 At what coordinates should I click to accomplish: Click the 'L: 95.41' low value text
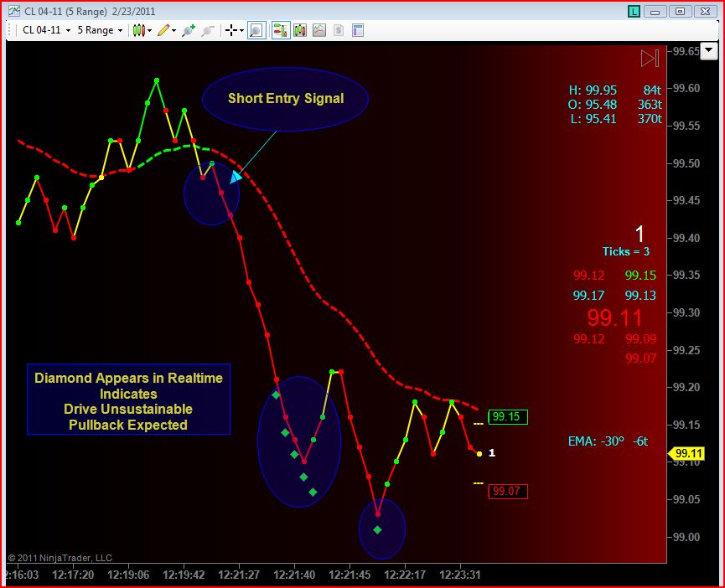coord(593,119)
